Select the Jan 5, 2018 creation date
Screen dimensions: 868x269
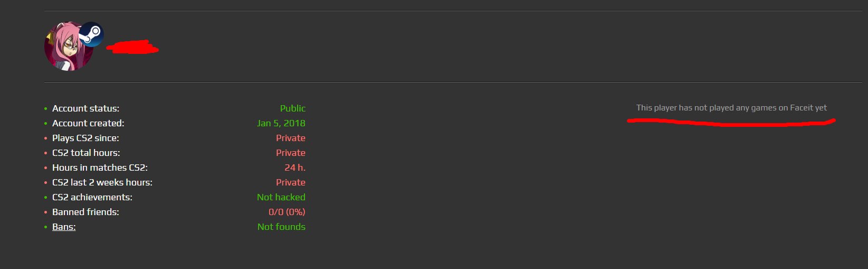pyautogui.click(x=281, y=123)
